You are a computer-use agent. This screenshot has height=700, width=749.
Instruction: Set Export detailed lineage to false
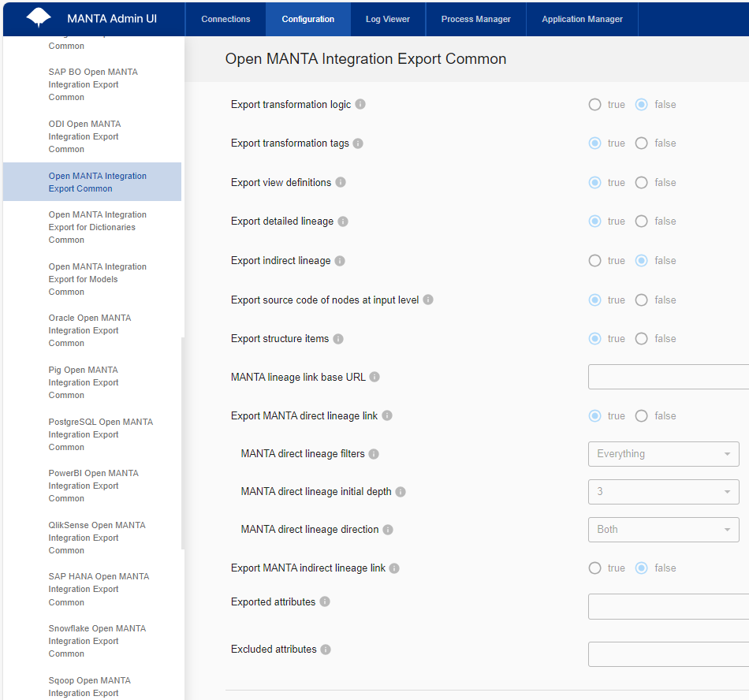click(x=641, y=221)
